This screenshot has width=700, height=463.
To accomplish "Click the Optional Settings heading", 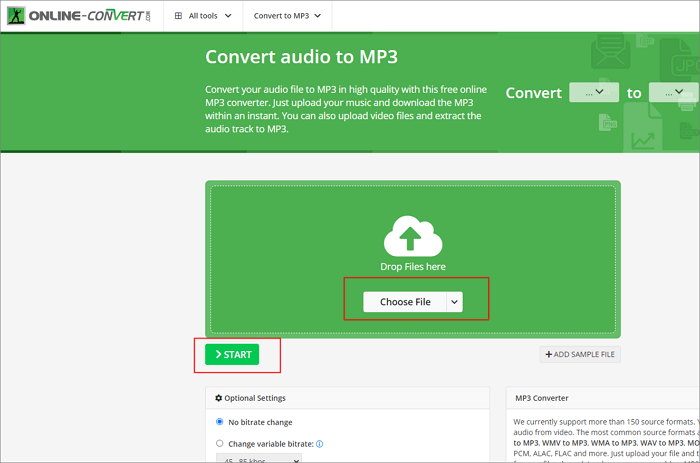I will [255, 398].
